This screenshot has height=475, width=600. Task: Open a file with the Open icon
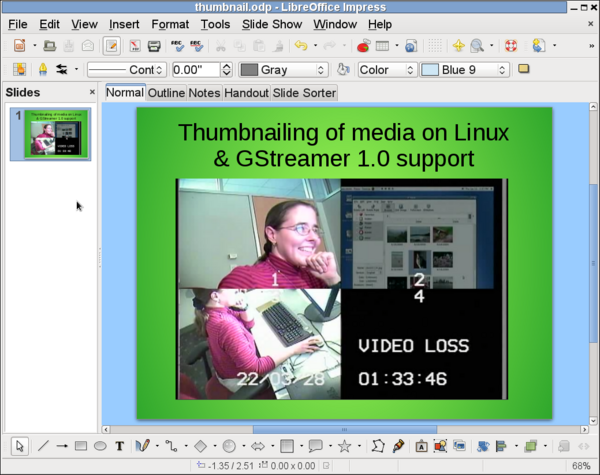(x=49, y=46)
